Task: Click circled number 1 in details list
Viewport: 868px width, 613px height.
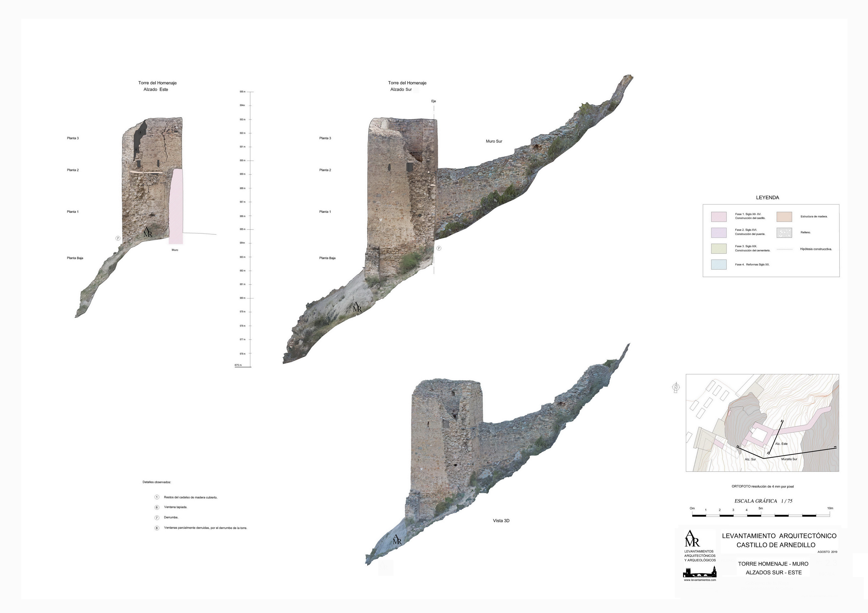Action: (157, 497)
